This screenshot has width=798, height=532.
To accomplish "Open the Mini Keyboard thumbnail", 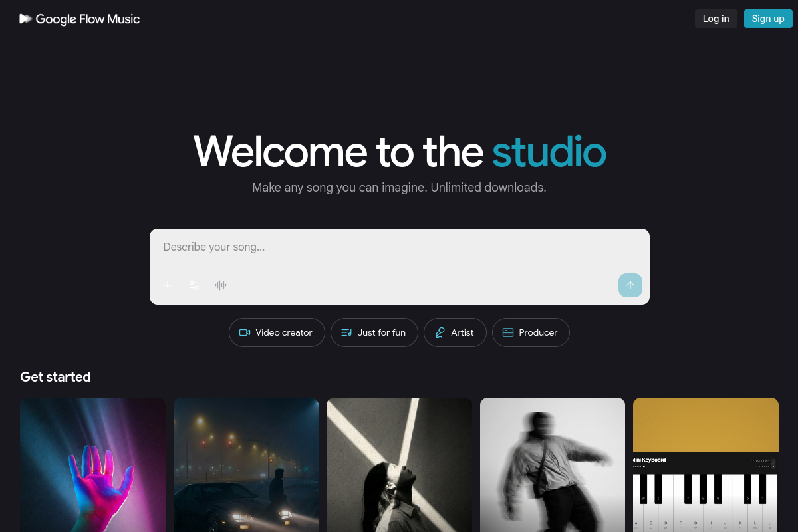I will [706, 465].
